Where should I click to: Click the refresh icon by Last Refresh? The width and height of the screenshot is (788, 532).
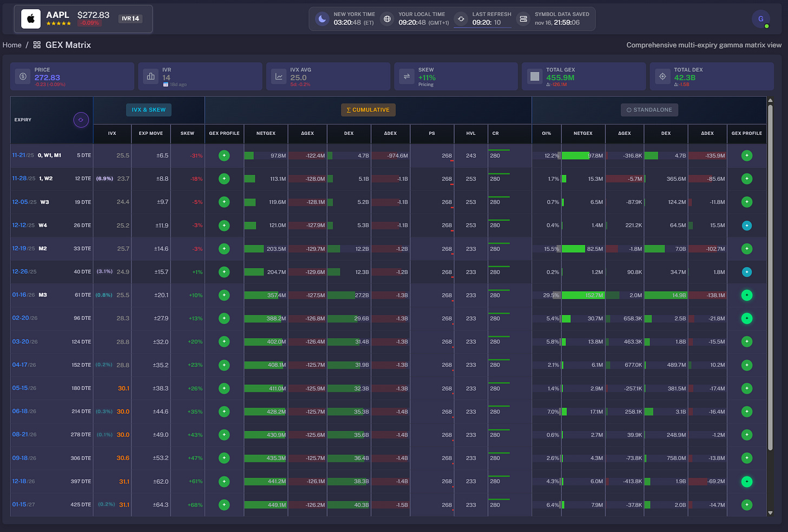tap(461, 19)
